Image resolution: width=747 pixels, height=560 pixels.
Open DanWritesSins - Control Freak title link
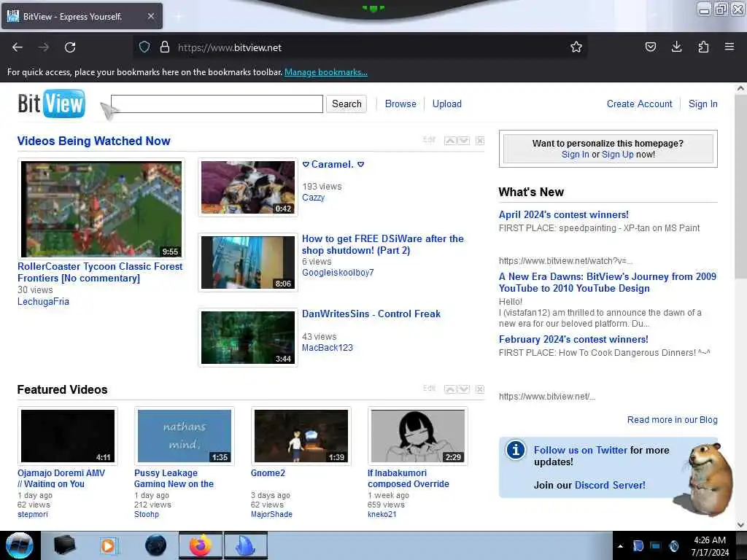click(371, 314)
